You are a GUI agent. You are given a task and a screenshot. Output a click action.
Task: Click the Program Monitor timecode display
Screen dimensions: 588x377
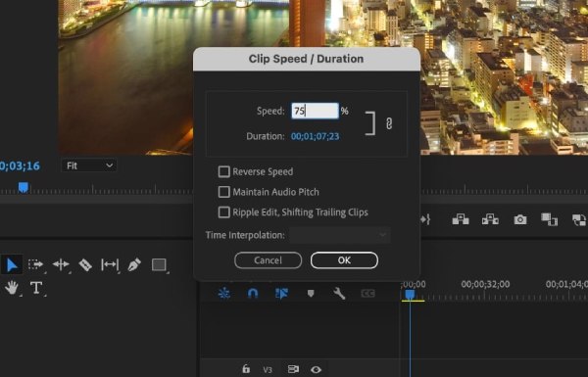(x=20, y=165)
